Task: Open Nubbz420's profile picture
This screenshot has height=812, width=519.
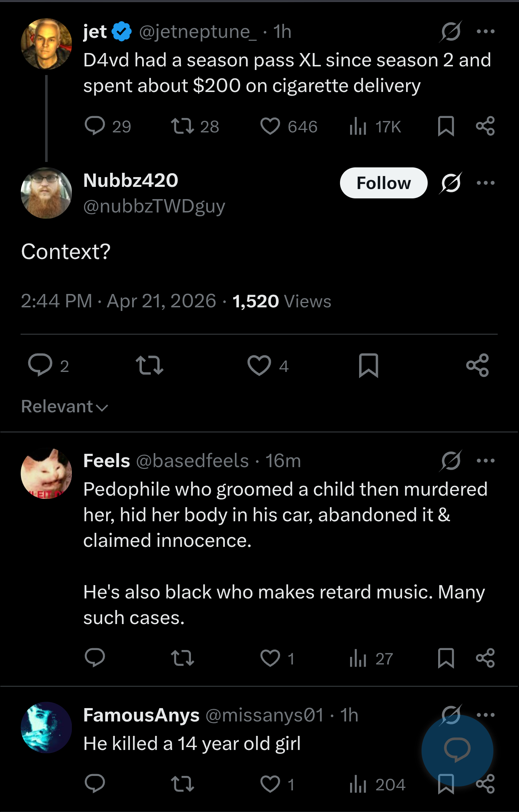Action: click(46, 193)
